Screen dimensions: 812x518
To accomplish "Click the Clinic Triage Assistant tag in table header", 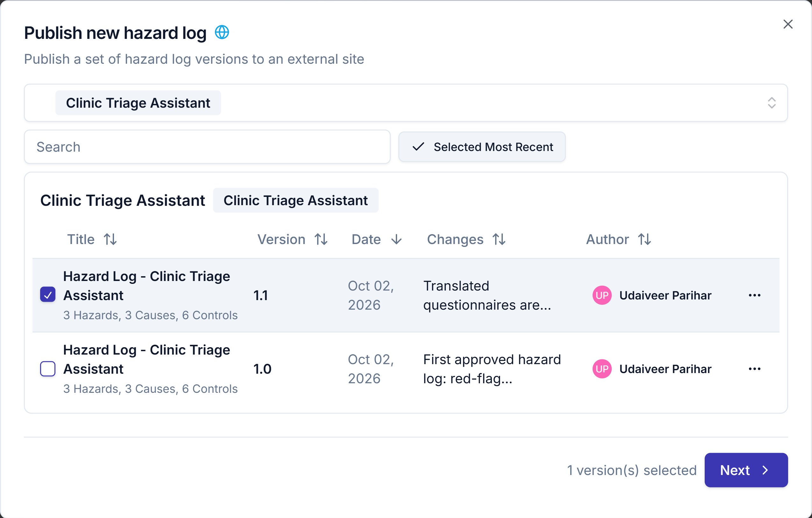I will (296, 200).
